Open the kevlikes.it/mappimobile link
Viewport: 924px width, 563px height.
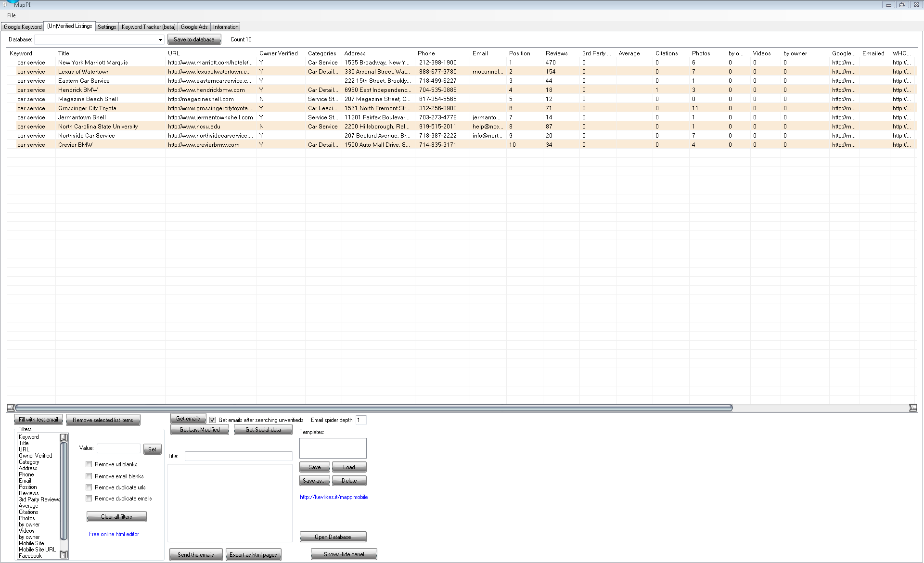pos(334,497)
